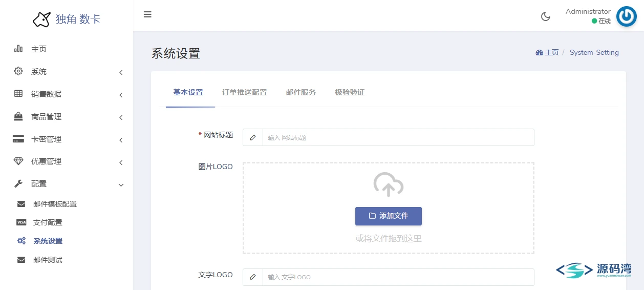Switch to the 极验验证 tab
The image size is (644, 290).
(x=350, y=93)
